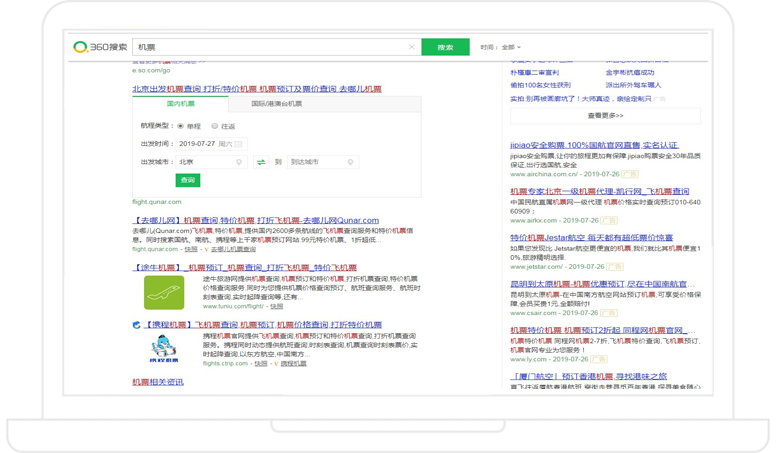The height and width of the screenshot is (453, 776).
Task: Click the green 查询 button
Action: tap(188, 180)
